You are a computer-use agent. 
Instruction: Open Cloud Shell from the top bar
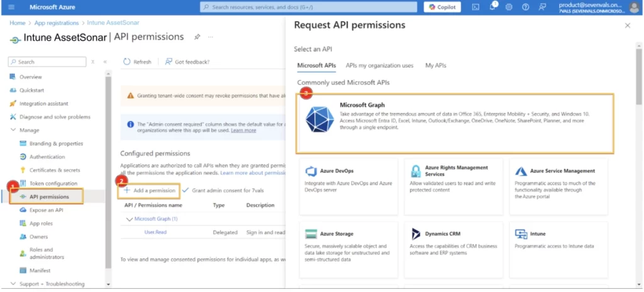pos(475,7)
